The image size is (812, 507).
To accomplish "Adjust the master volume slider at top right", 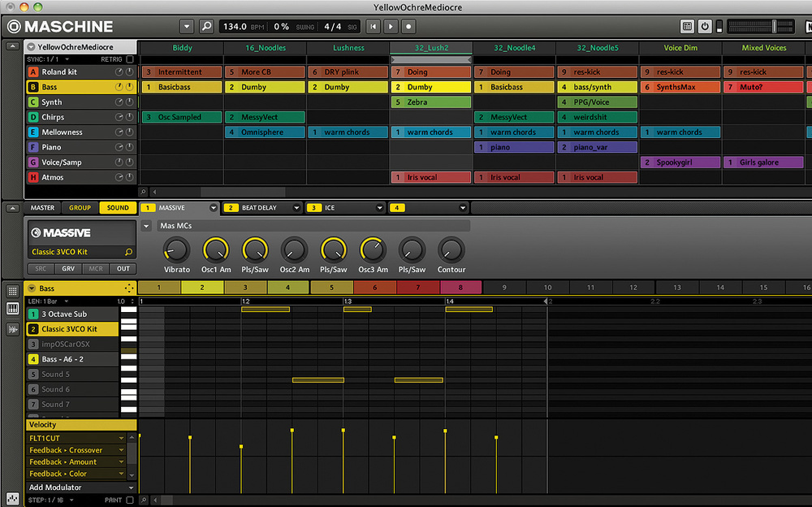I will tap(774, 26).
